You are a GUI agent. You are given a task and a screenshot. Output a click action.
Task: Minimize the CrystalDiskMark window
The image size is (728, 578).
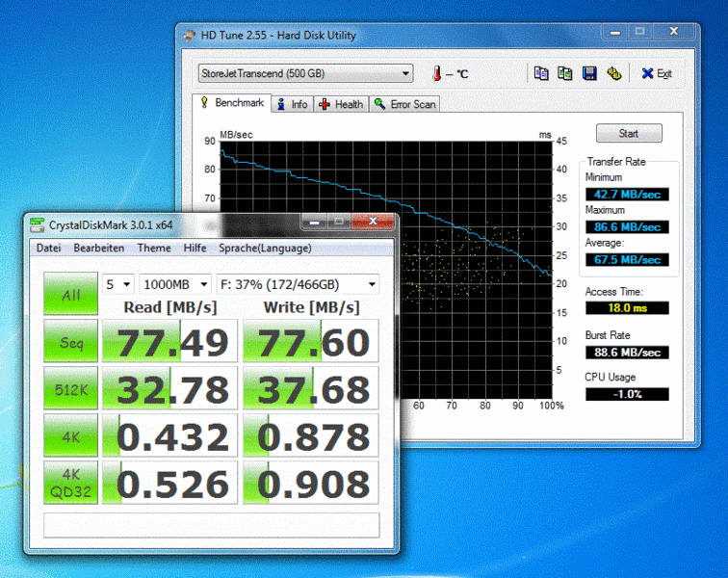coord(314,223)
